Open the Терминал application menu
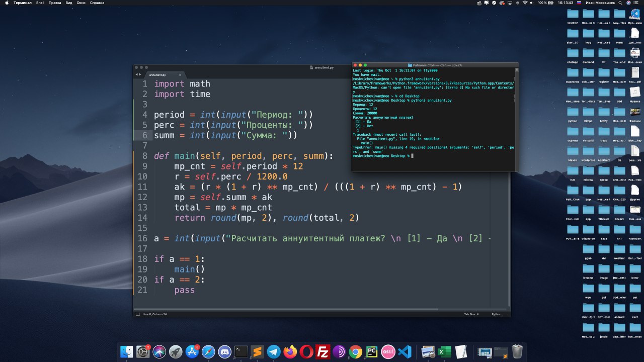This screenshot has height=362, width=644. click(x=23, y=3)
